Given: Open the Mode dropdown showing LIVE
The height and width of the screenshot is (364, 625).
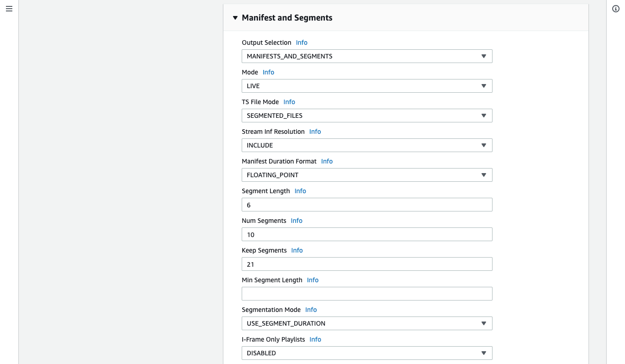Looking at the screenshot, I should pyautogui.click(x=367, y=86).
